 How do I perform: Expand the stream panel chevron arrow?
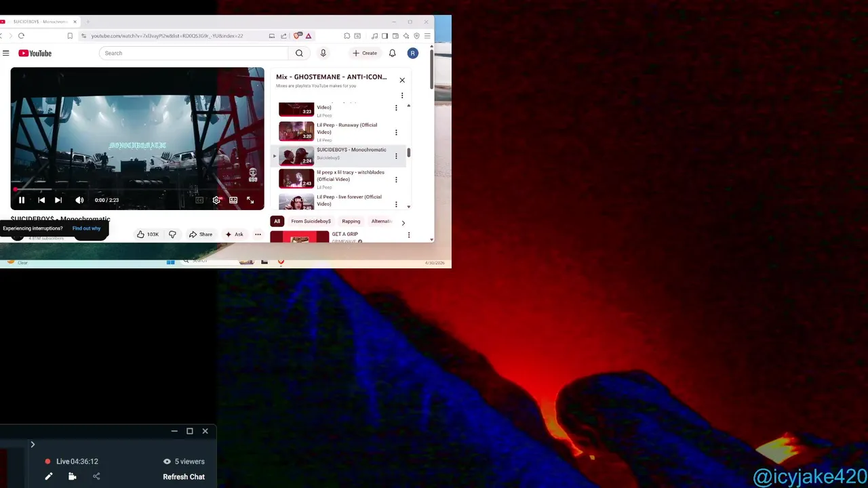[33, 445]
